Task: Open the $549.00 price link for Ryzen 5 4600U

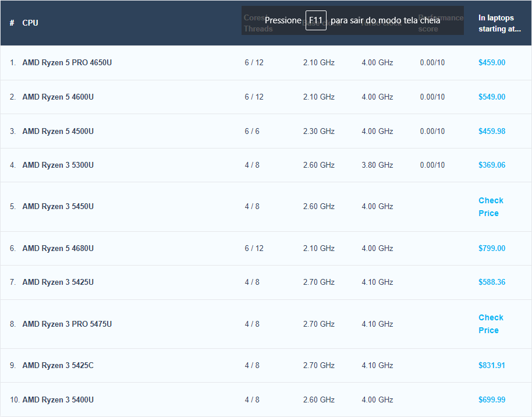Action: pos(492,97)
